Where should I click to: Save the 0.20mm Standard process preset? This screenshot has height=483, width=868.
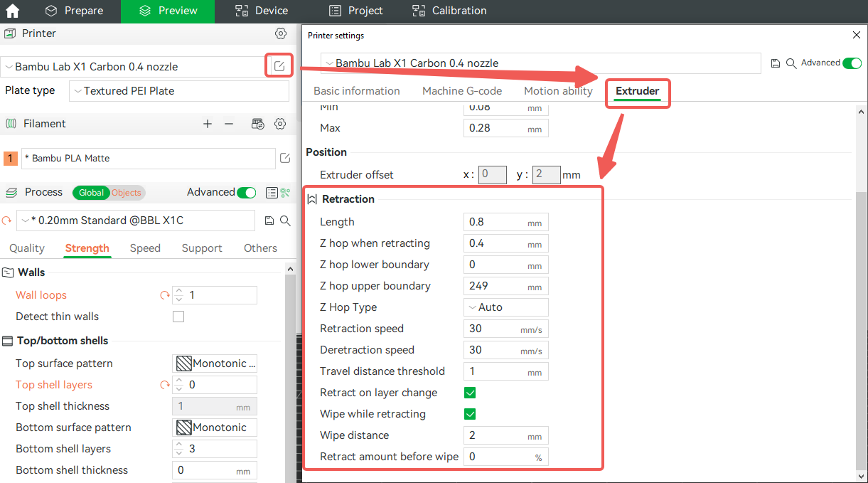[269, 221]
